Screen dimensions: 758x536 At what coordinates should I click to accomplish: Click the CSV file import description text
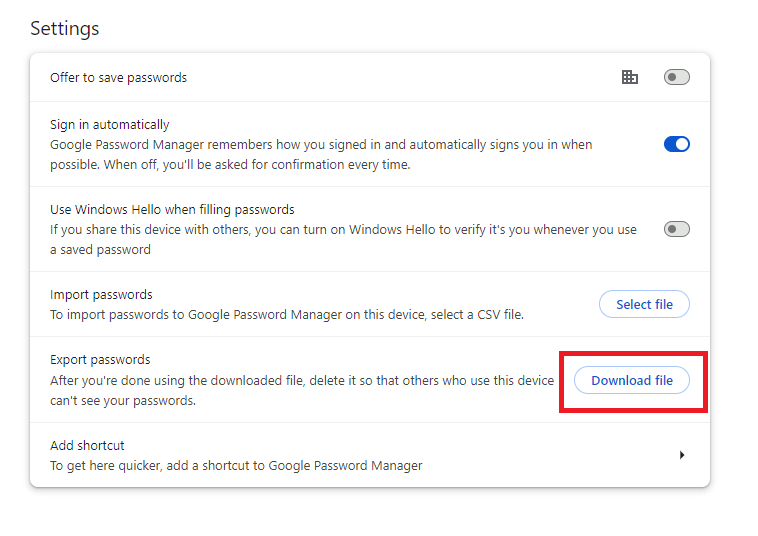click(286, 314)
